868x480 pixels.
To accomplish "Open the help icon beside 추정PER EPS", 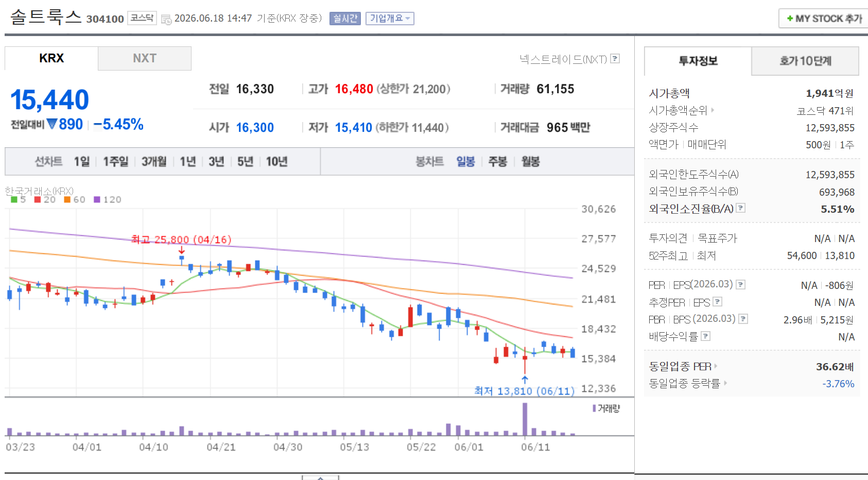I will coord(718,302).
